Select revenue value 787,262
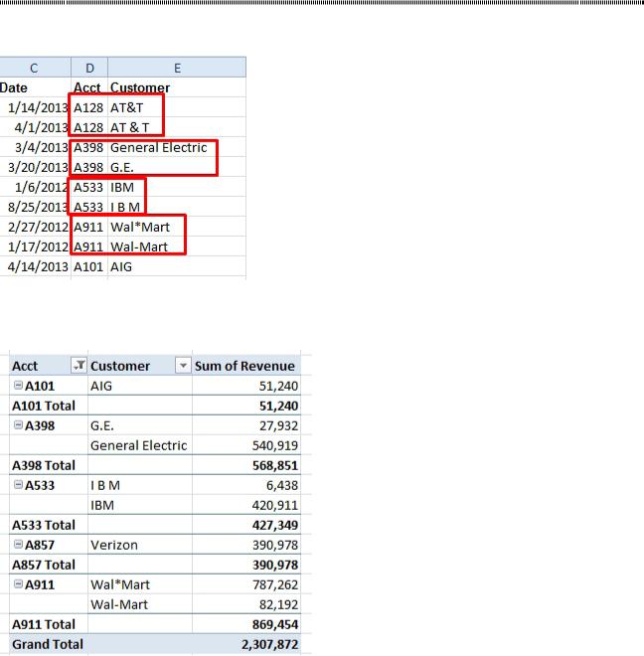 point(246,584)
